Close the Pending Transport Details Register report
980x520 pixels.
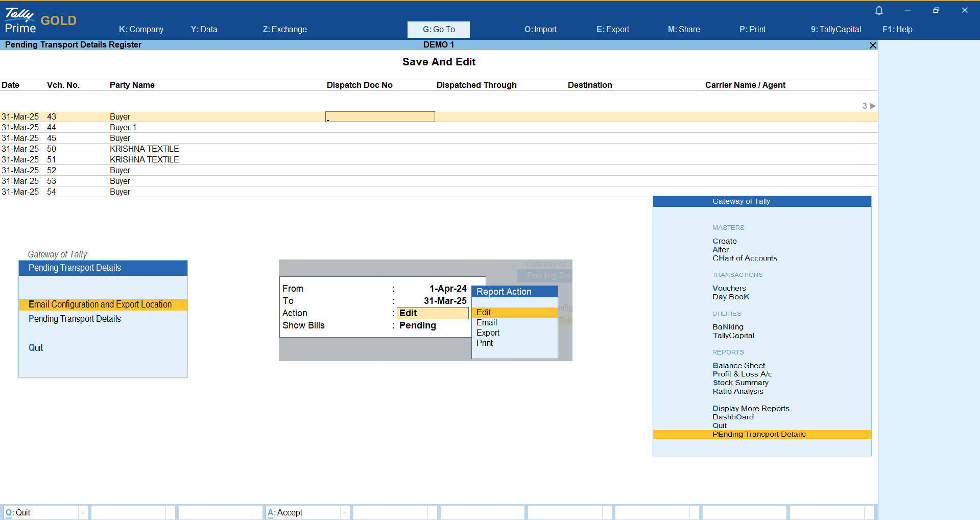click(x=873, y=45)
